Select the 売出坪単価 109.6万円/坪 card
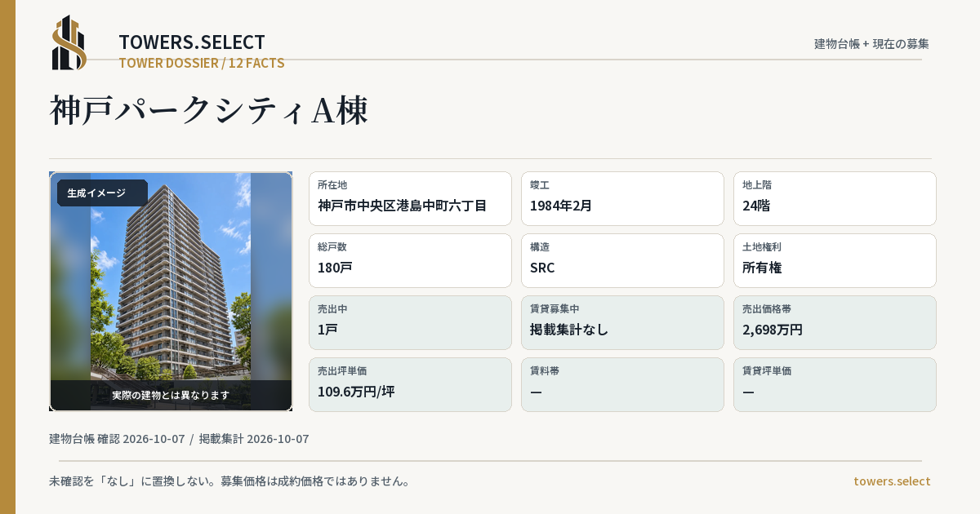980x514 pixels. [x=410, y=384]
